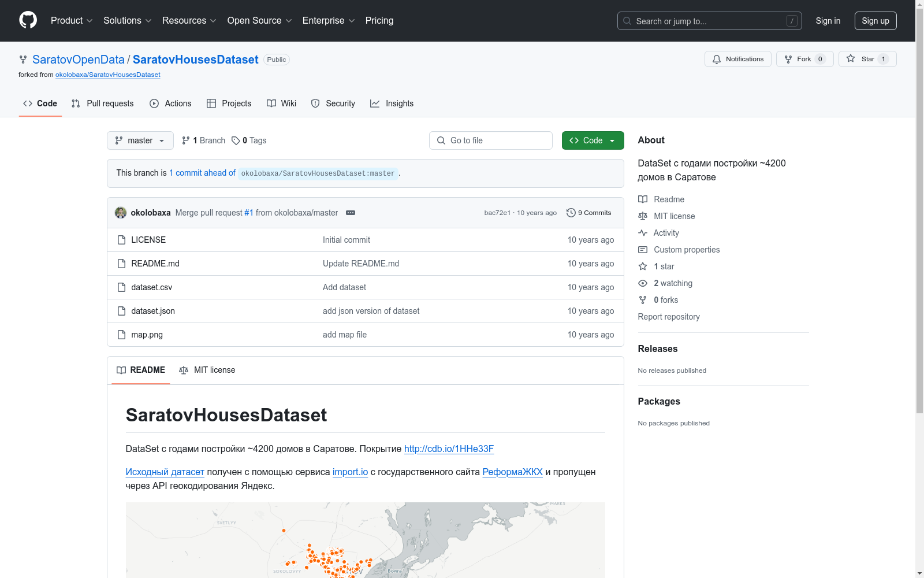Open the okolobaxa author link
The image size is (924, 578).
coord(151,213)
